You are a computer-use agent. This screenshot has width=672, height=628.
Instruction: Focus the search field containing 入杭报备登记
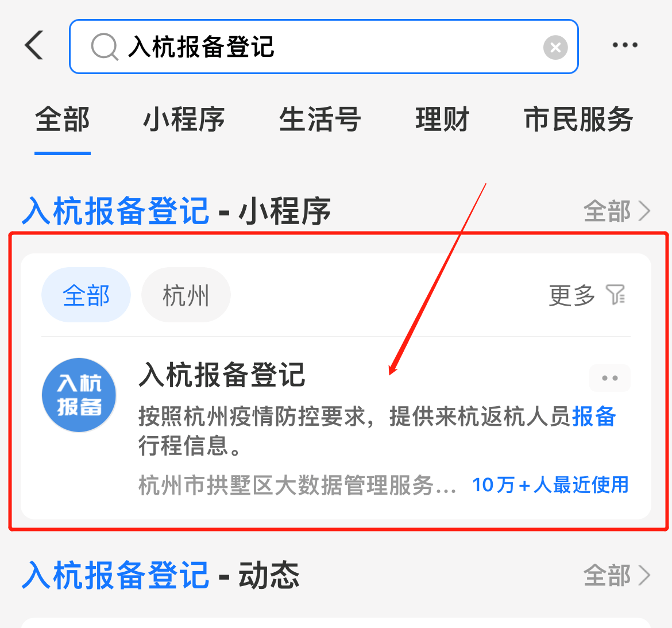tap(324, 47)
